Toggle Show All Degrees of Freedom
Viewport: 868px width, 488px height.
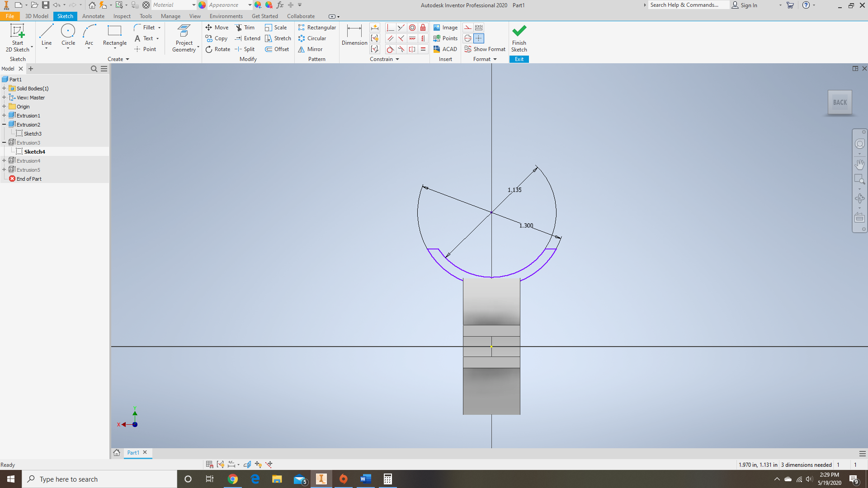click(x=258, y=465)
